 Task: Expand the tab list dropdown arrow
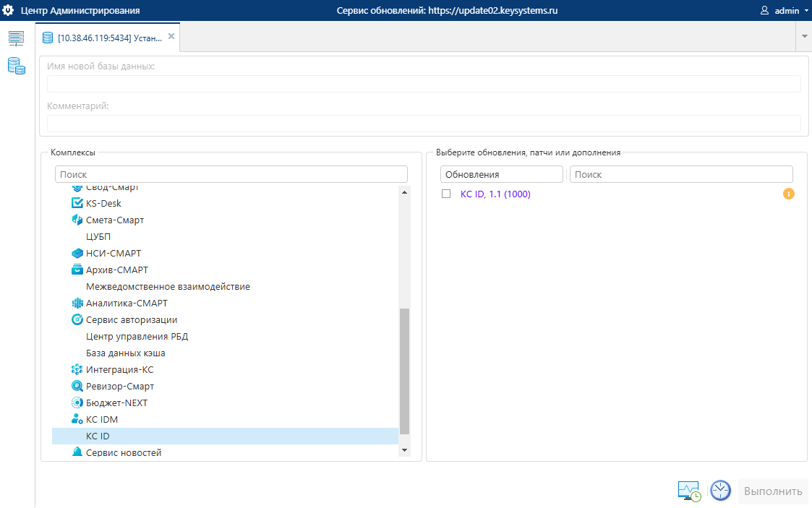coord(804,36)
